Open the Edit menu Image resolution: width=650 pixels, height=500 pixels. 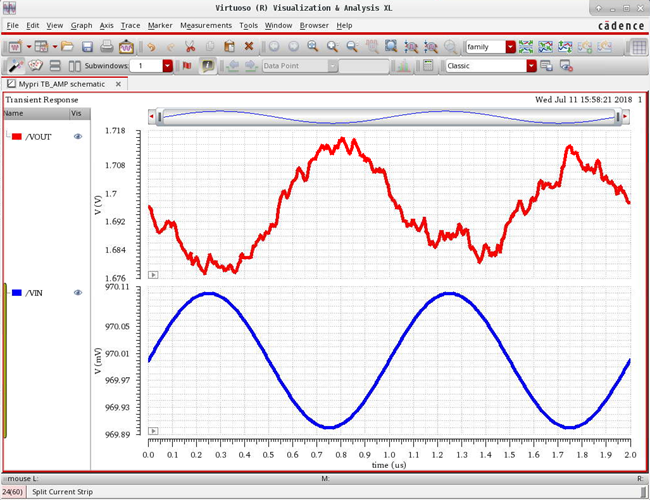pyautogui.click(x=33, y=26)
